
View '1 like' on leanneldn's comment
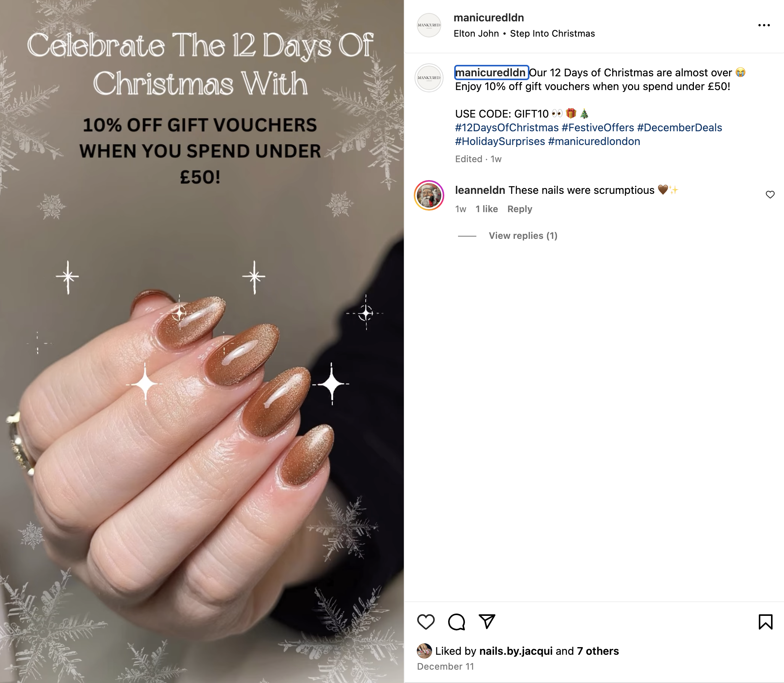click(487, 209)
